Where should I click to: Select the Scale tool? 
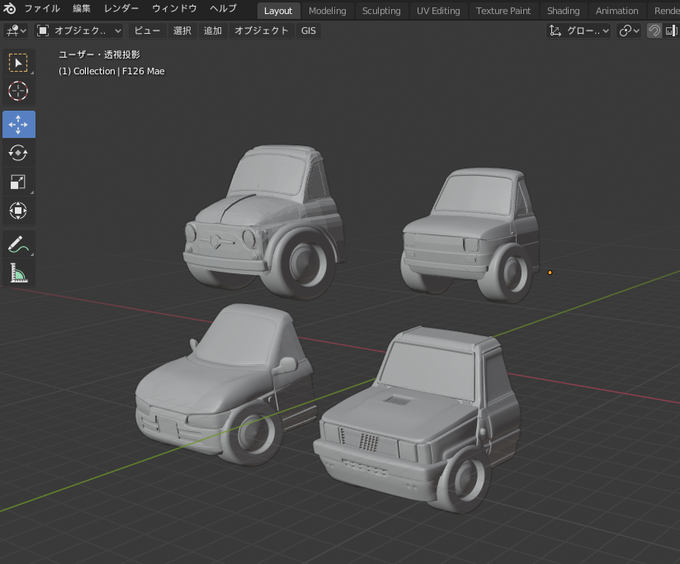click(x=18, y=182)
